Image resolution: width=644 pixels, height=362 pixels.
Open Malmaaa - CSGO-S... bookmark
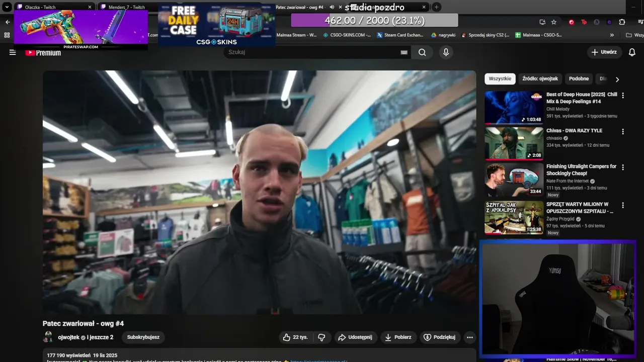(x=539, y=35)
